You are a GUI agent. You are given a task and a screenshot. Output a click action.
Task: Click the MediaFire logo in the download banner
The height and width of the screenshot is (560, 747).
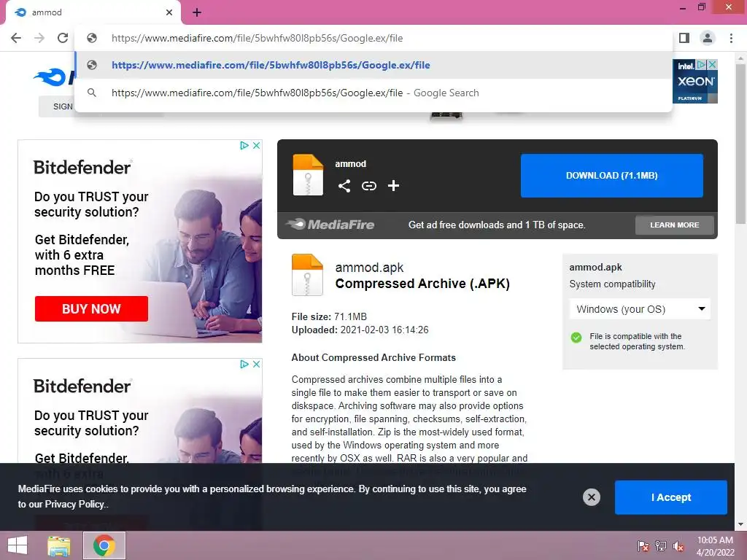(330, 225)
